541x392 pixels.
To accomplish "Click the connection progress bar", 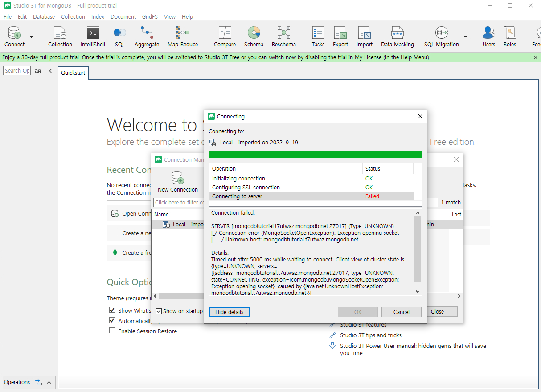I will point(316,154).
